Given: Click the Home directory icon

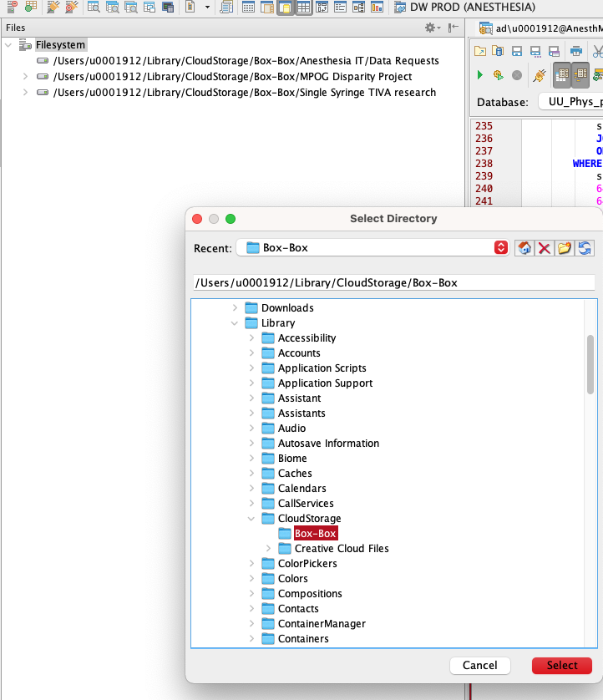Looking at the screenshot, I should coord(524,248).
